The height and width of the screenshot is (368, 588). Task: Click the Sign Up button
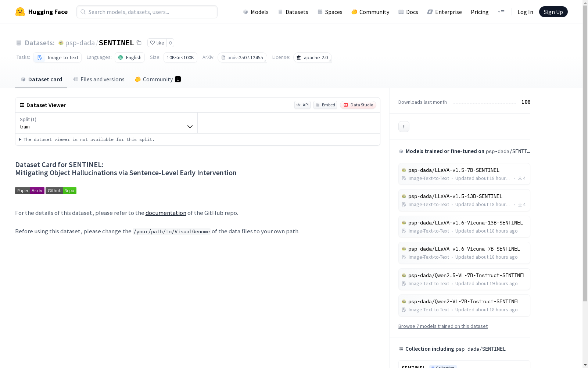point(553,12)
